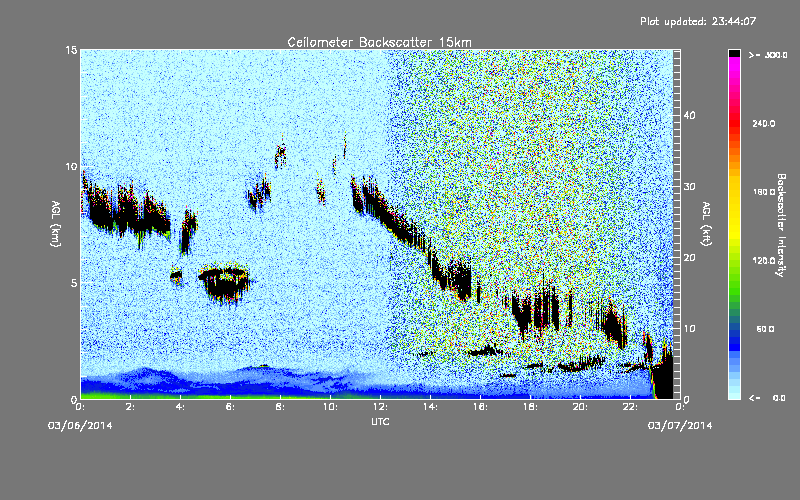Click the '8:' hour tick label

click(x=280, y=407)
